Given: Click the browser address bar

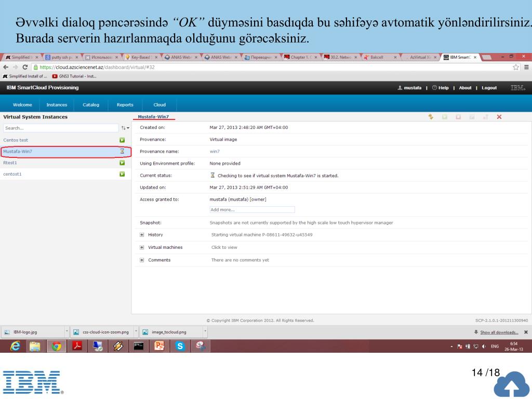Looking at the screenshot, I should (271, 67).
